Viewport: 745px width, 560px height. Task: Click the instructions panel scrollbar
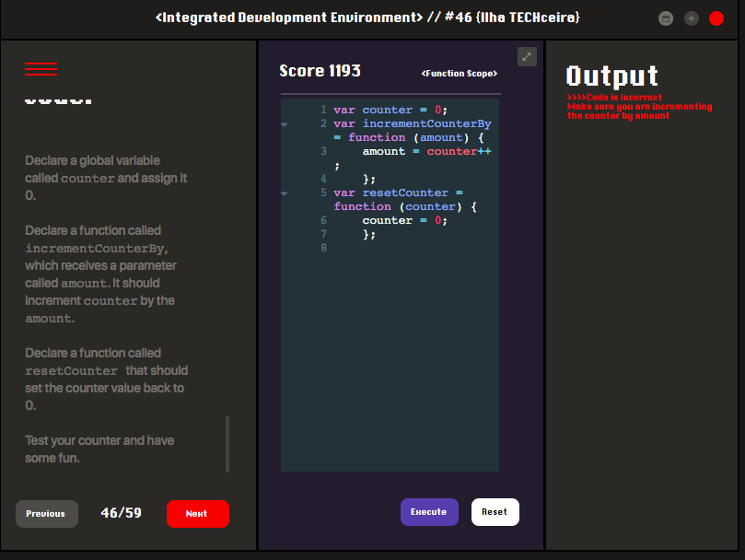coord(227,445)
